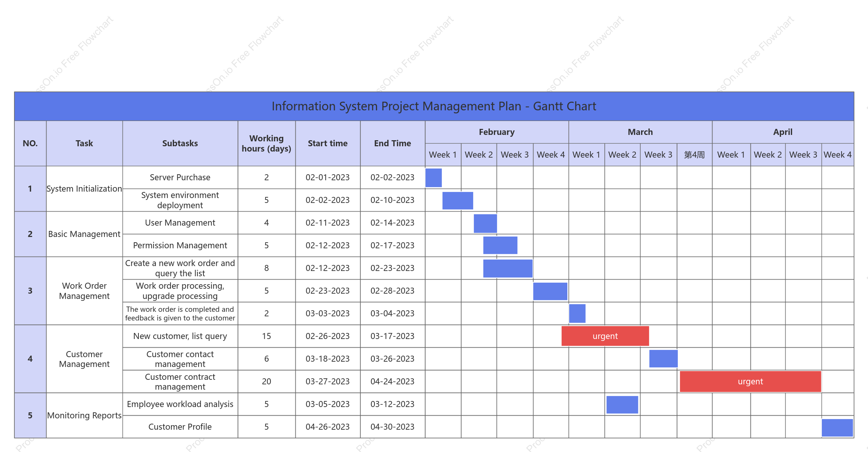The image size is (868, 452).
Task: Select the User Management Gantt bar
Action: [x=485, y=223]
